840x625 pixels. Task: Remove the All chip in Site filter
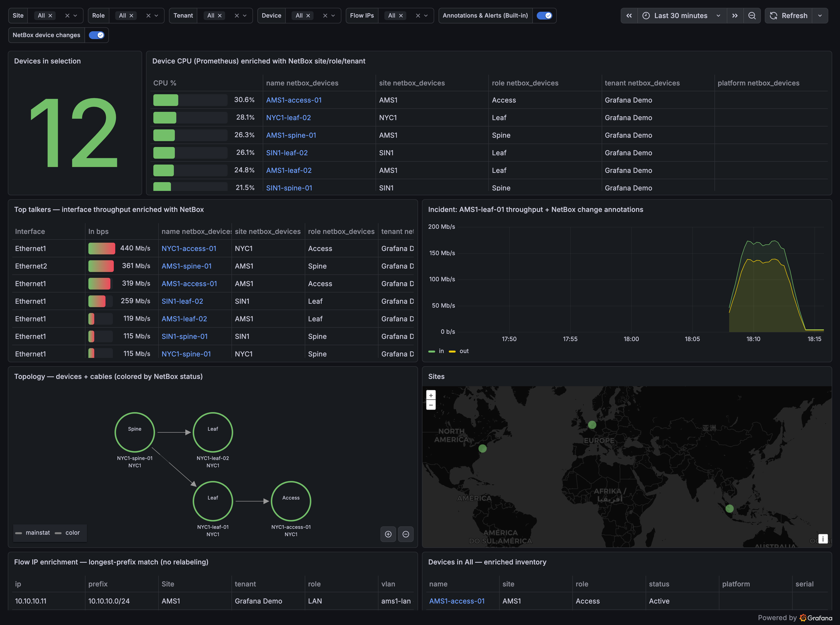[x=50, y=16]
